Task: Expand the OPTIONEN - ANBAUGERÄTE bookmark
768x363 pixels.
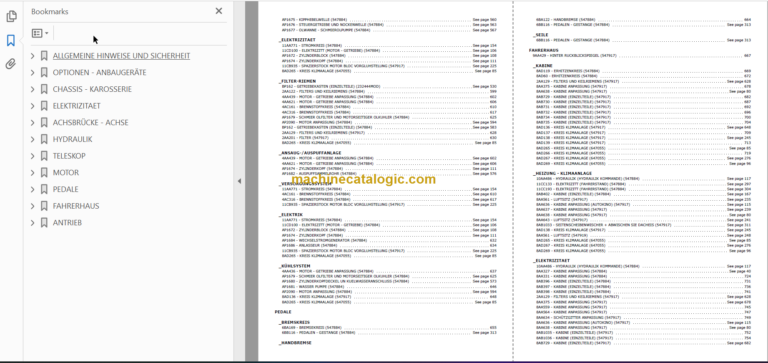Action: 32,73
